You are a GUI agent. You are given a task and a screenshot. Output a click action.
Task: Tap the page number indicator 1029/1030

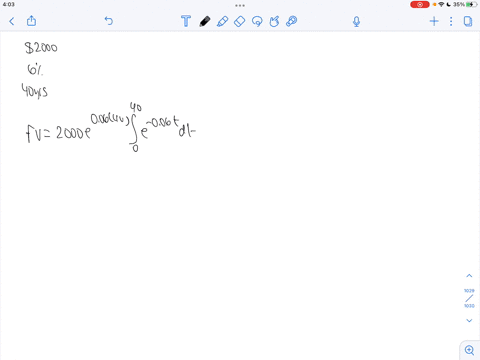click(x=469, y=298)
